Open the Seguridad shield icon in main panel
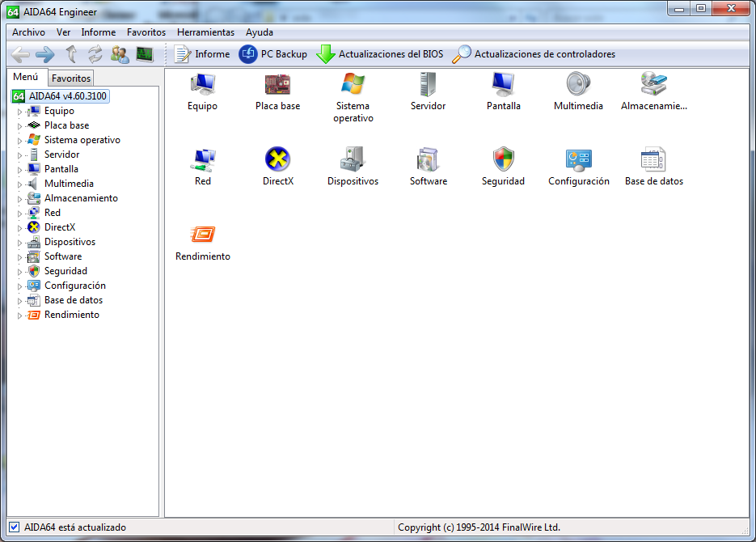 pos(504,159)
